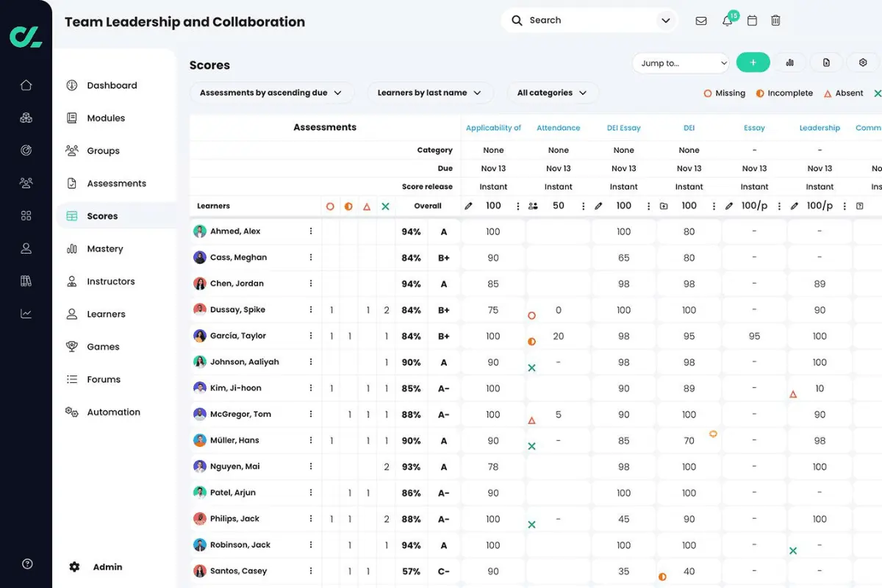The height and width of the screenshot is (588, 882).
Task: Open three-dot menu for Santos, Casey
Action: 311,570
